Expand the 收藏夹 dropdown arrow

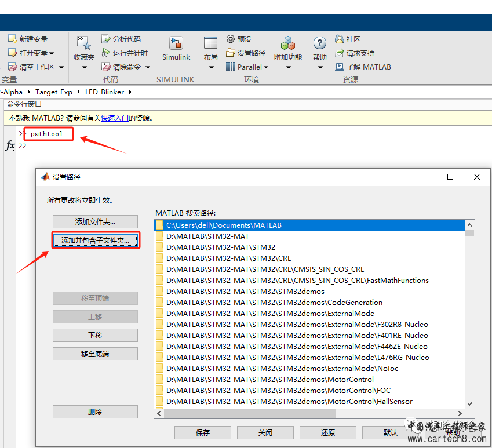click(x=85, y=67)
